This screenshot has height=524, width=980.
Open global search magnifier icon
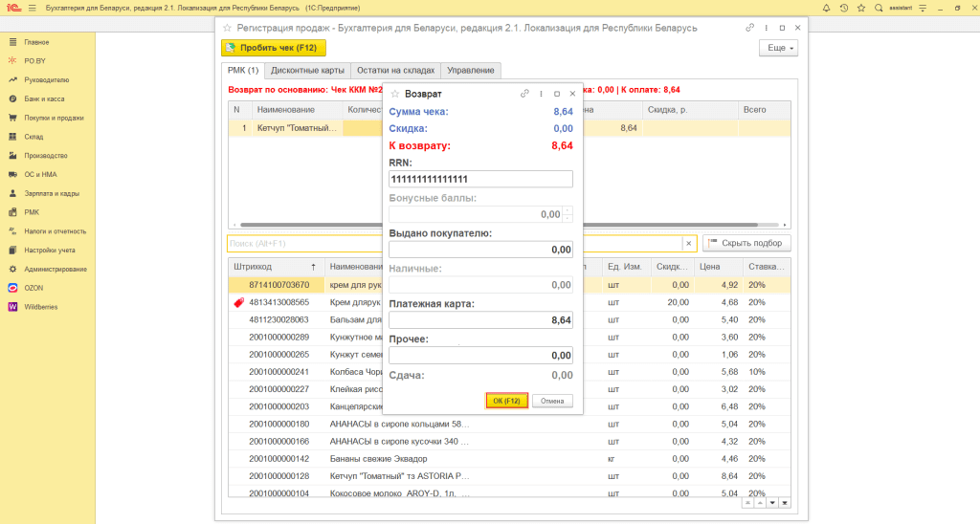[x=879, y=8]
